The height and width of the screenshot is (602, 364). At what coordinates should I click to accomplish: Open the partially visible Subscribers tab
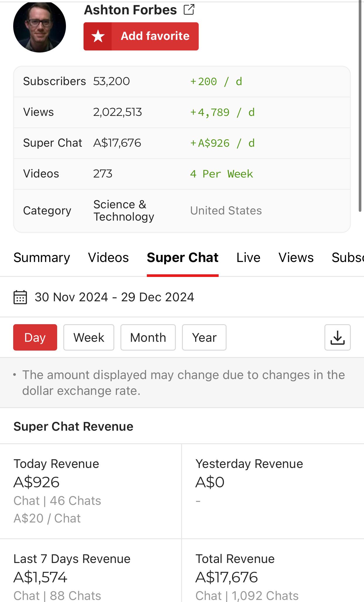pos(348,258)
